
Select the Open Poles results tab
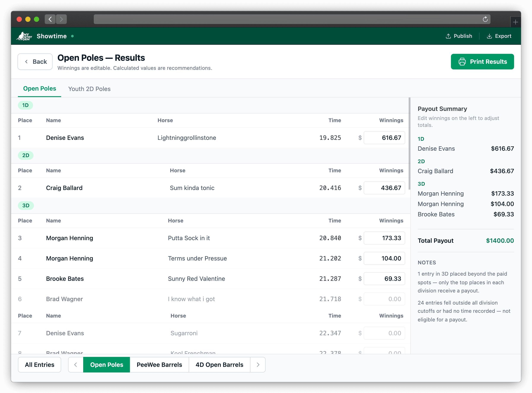[x=40, y=88]
